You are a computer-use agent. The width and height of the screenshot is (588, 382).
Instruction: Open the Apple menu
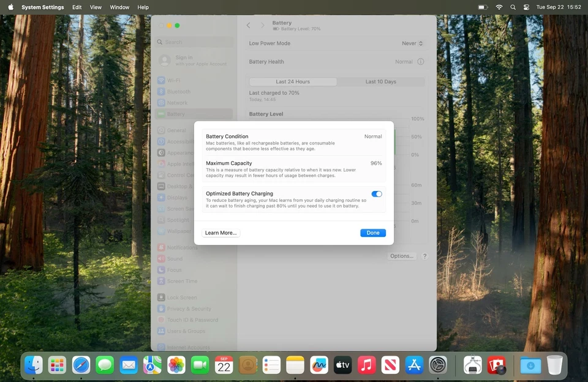(x=10, y=7)
